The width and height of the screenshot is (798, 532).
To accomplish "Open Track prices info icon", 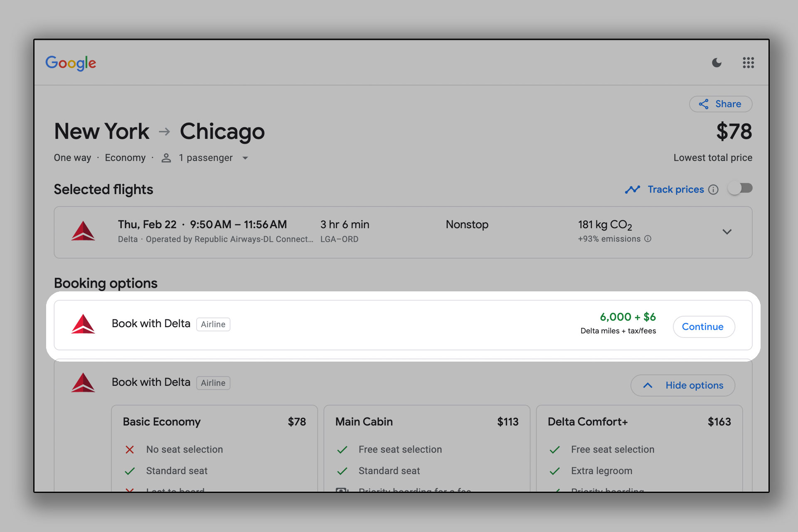I will 713,190.
